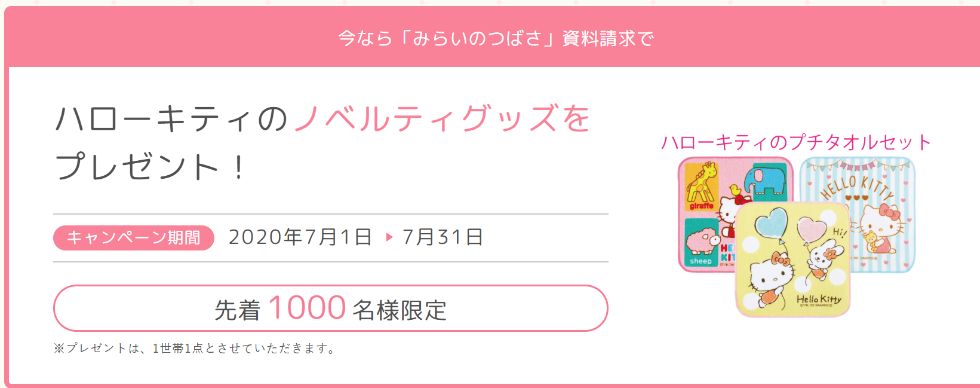Click the pink heart balloon illustration
This screenshot has width=980, height=388.
pyautogui.click(x=811, y=228)
